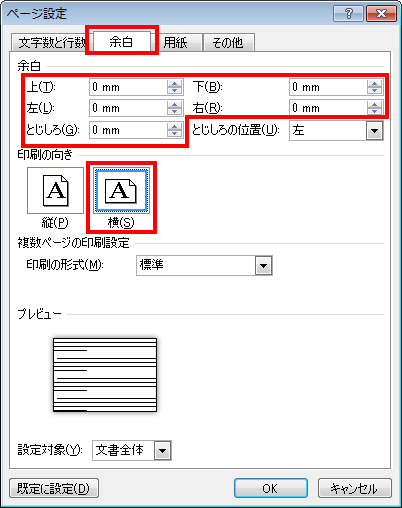Switch to the 余白 tab
This screenshot has height=508, width=402.
122,41
